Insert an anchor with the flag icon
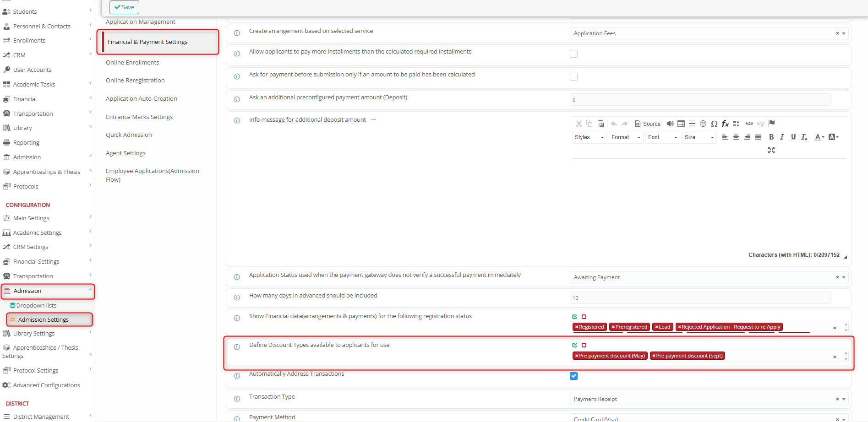This screenshot has width=868, height=422. click(772, 124)
